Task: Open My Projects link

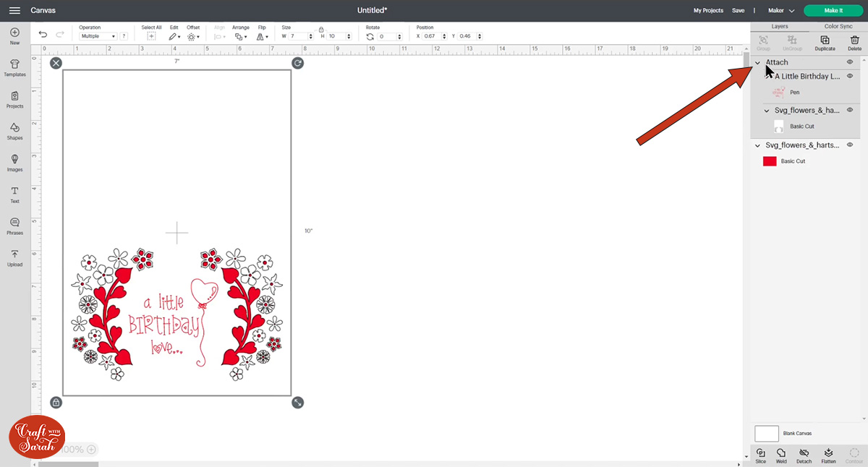Action: click(x=707, y=11)
